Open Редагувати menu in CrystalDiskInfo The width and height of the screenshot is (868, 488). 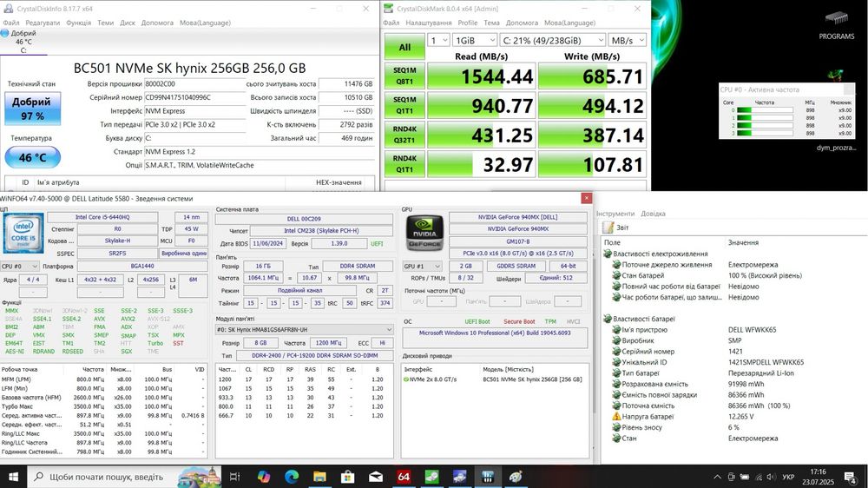pos(43,23)
